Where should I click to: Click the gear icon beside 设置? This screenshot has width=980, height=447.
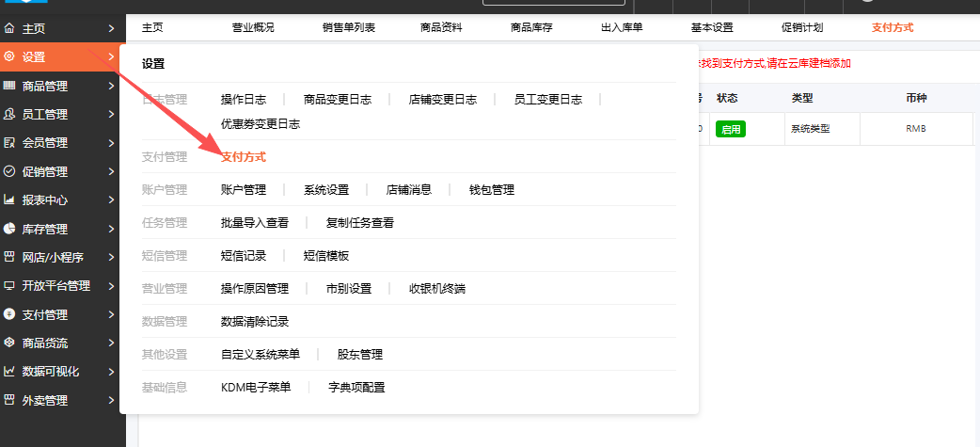(9, 57)
